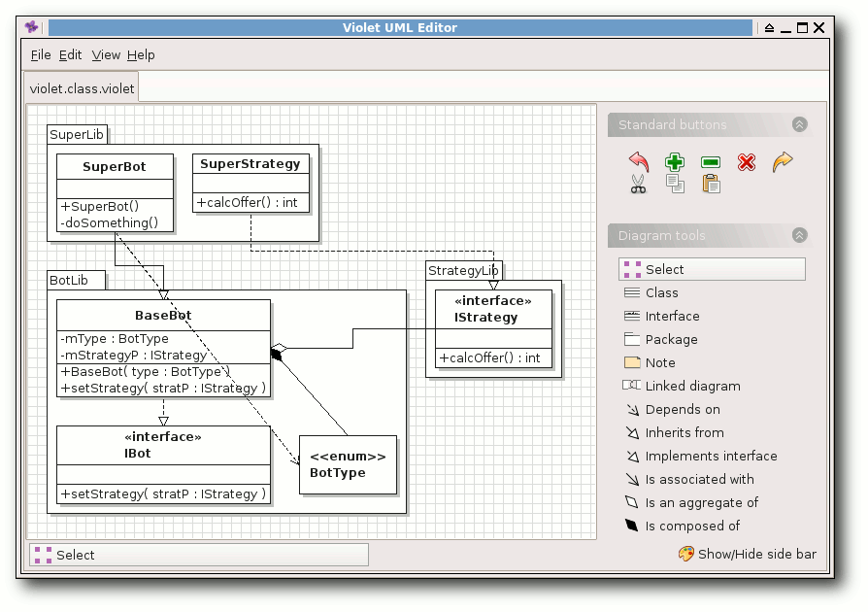This screenshot has width=868, height=612.
Task: Click the green minus Zoom Out icon
Action: pos(711,161)
